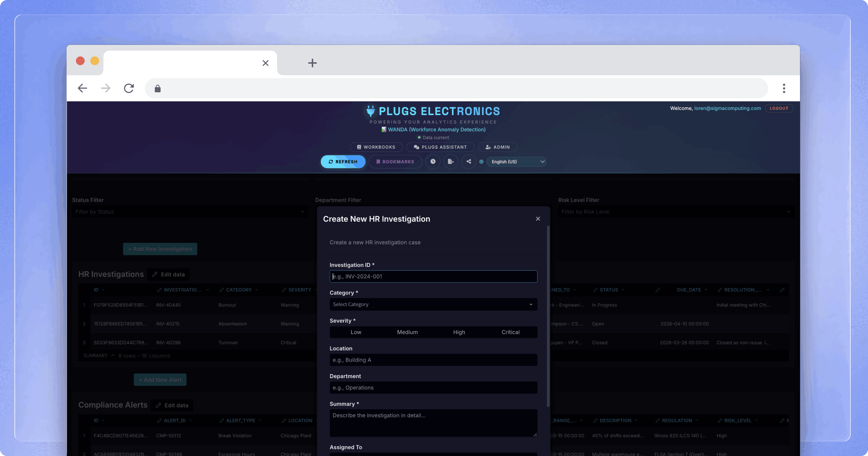Click the Bookmarks button
The height and width of the screenshot is (456, 868).
tap(395, 161)
